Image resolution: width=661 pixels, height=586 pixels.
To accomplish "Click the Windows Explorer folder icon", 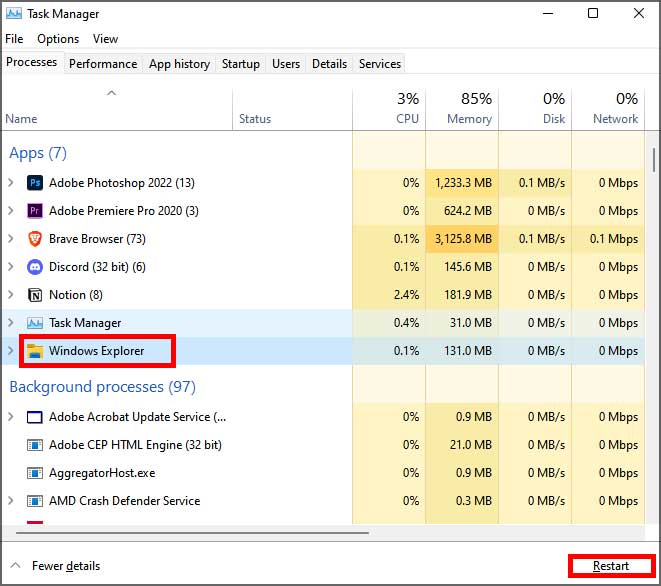I will tap(35, 351).
